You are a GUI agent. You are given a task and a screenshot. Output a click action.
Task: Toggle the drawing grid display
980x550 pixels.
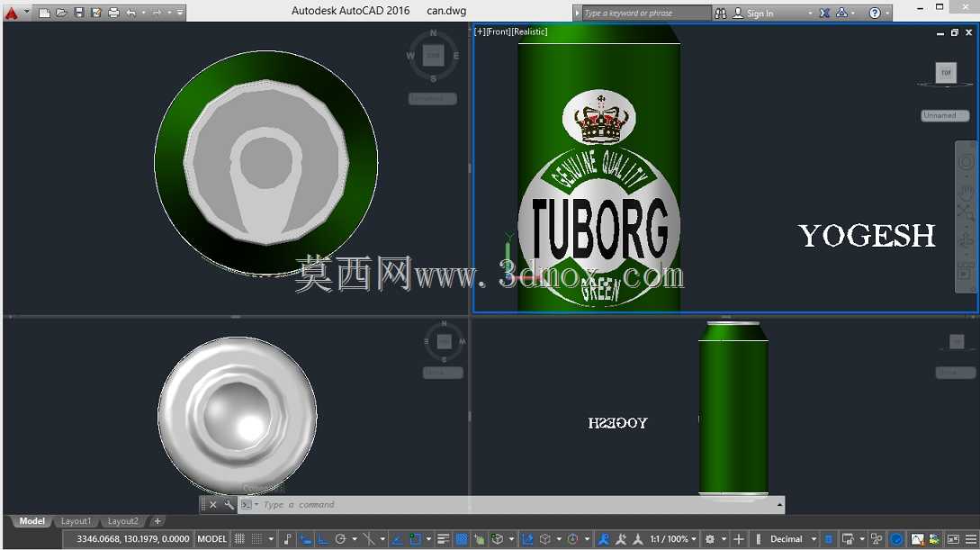click(239, 539)
